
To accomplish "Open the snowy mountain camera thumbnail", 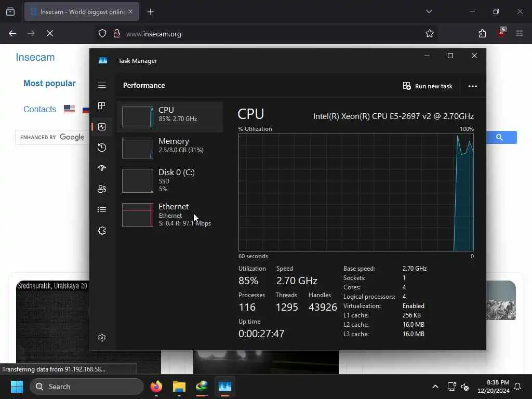I will pyautogui.click(x=501, y=300).
